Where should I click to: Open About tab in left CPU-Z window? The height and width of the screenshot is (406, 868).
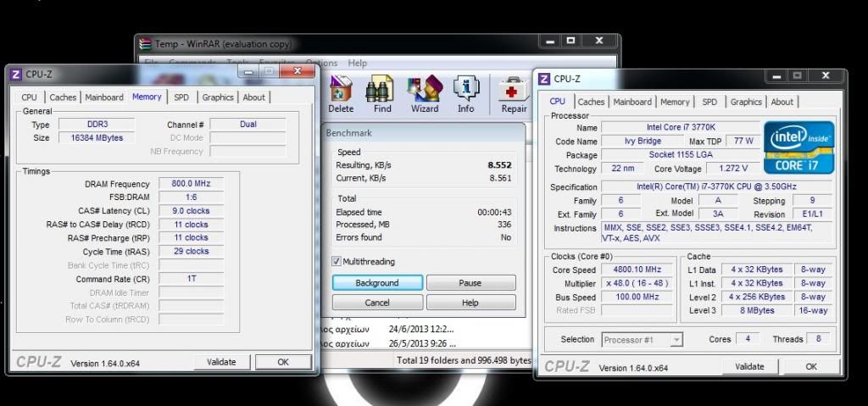[254, 97]
